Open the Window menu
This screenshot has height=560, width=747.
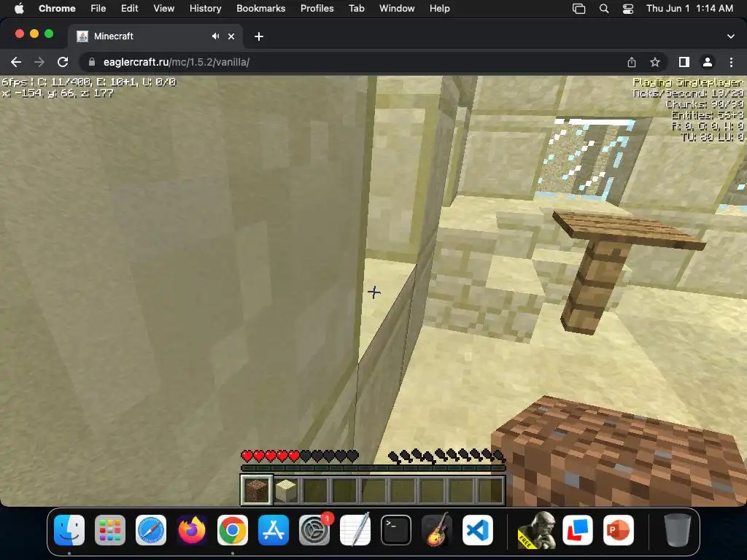397,8
